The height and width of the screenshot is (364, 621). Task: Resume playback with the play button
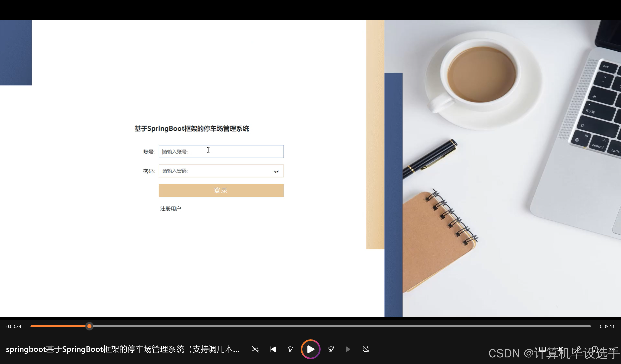pos(310,349)
